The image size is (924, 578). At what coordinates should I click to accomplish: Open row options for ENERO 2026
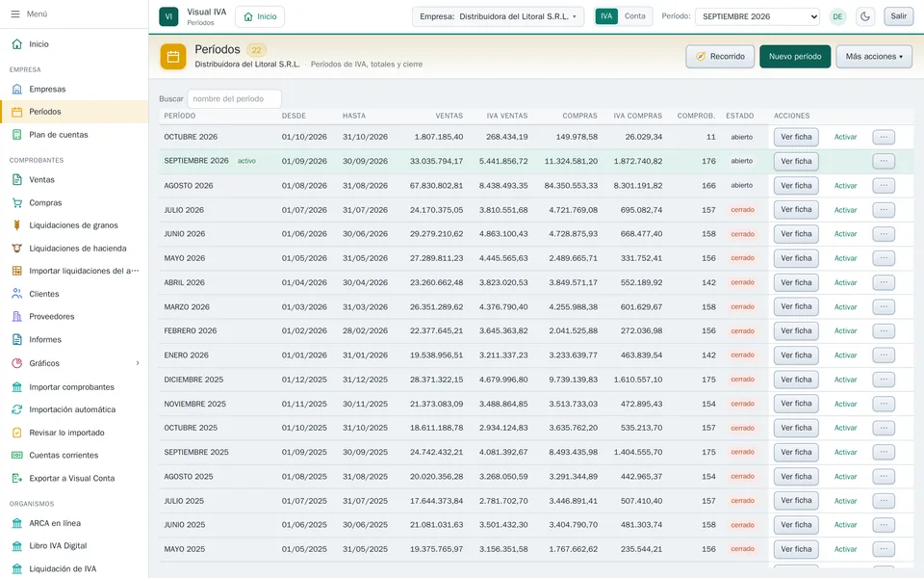point(884,355)
